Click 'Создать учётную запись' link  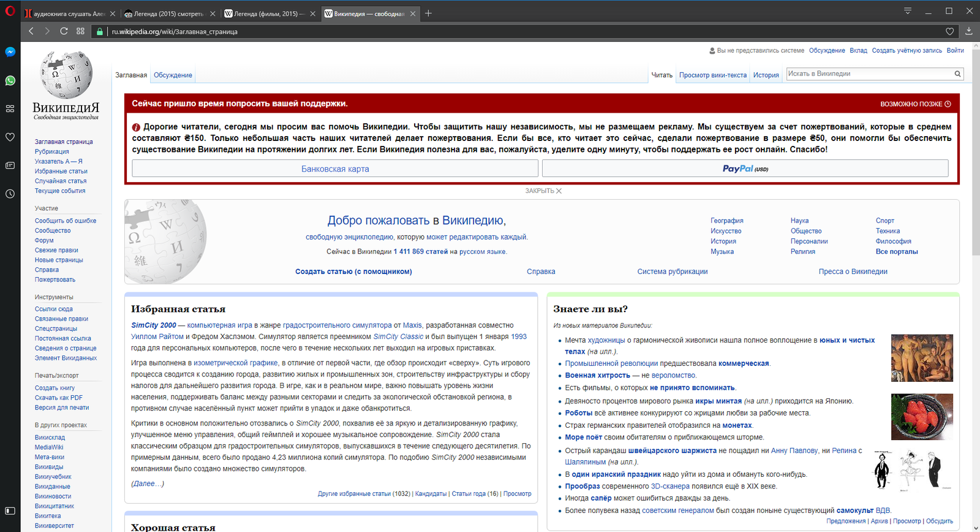coord(907,50)
